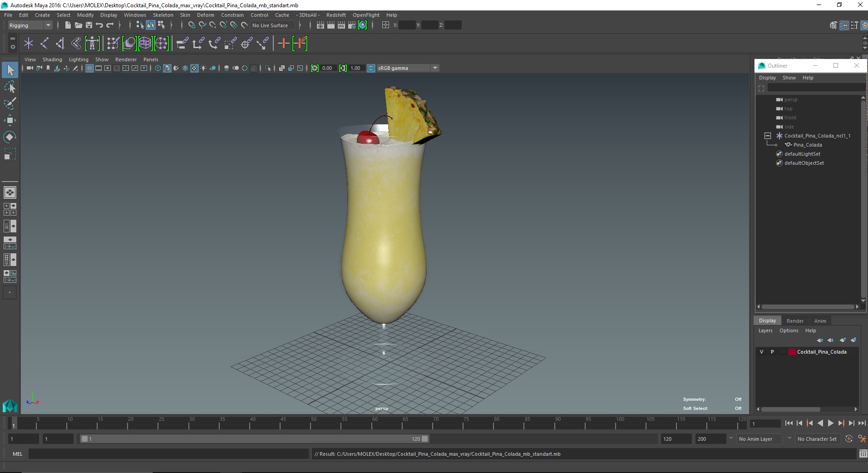The width and height of the screenshot is (868, 473).
Task: Redo the last undone action
Action: coord(110,25)
